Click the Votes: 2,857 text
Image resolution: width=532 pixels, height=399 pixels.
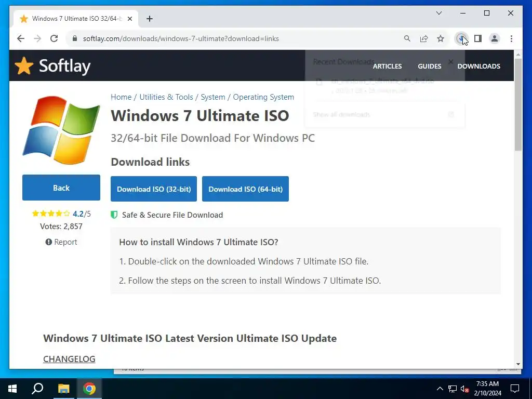tap(61, 227)
